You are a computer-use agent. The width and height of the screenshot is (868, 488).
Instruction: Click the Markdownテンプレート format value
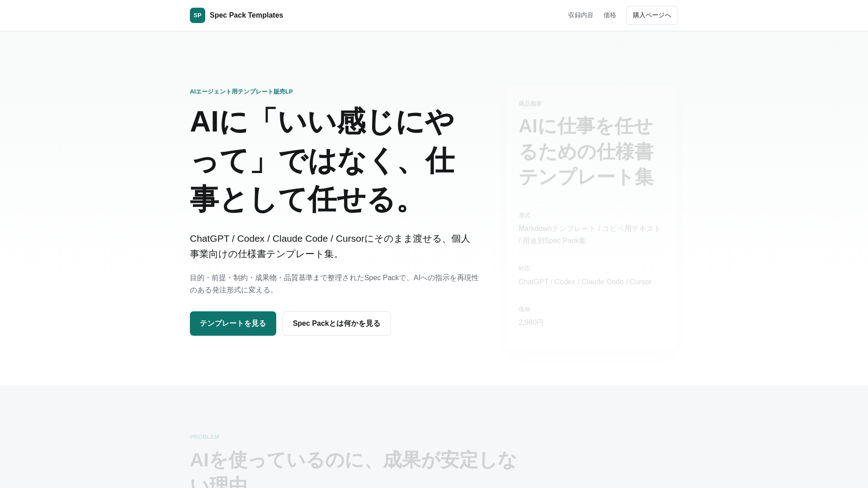coord(590,235)
